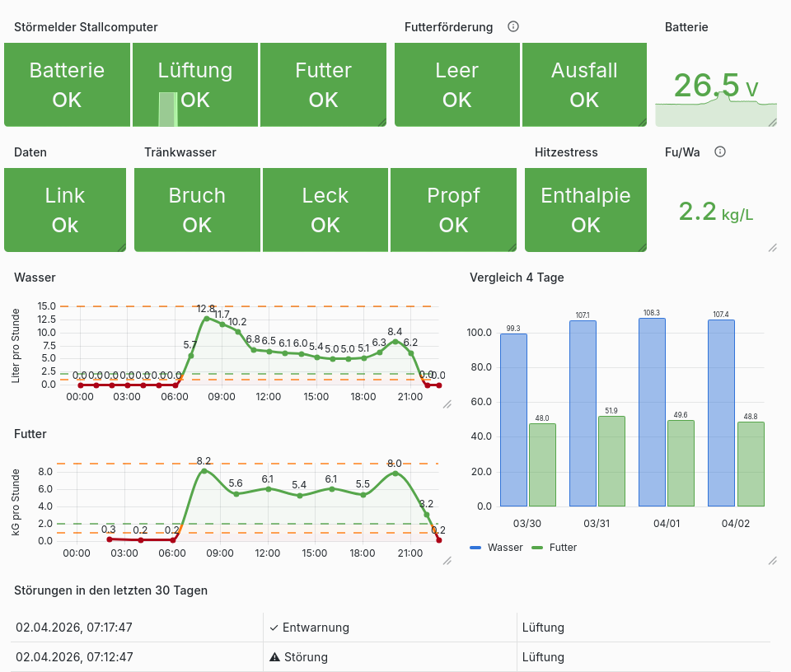Click the Lüftung OK status tile
791x672 pixels.
pos(195,85)
